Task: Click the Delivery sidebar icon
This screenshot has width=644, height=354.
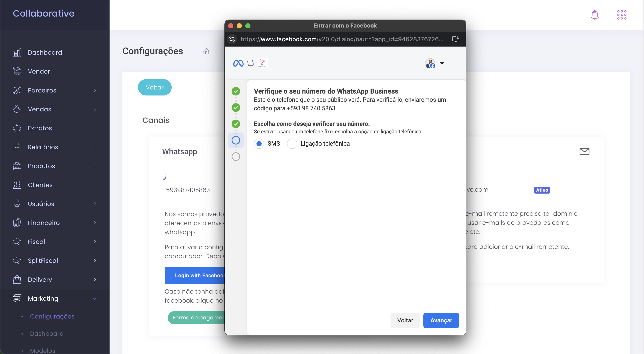Action: 17,279
